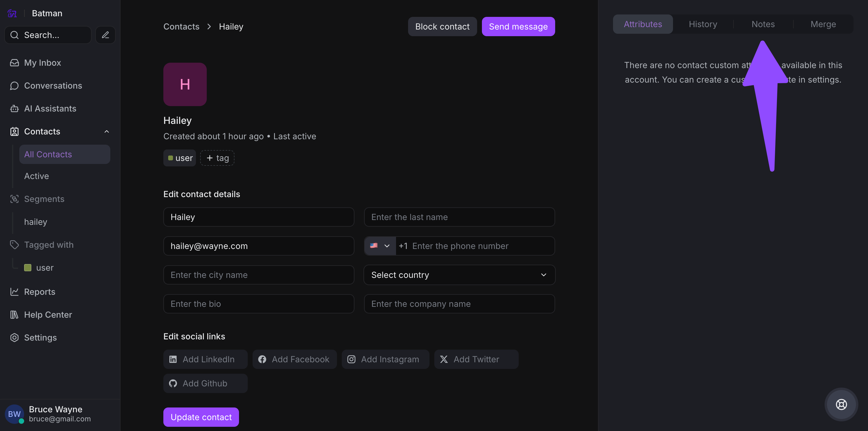Open the Select country dropdown
The height and width of the screenshot is (431, 868).
coord(459,275)
